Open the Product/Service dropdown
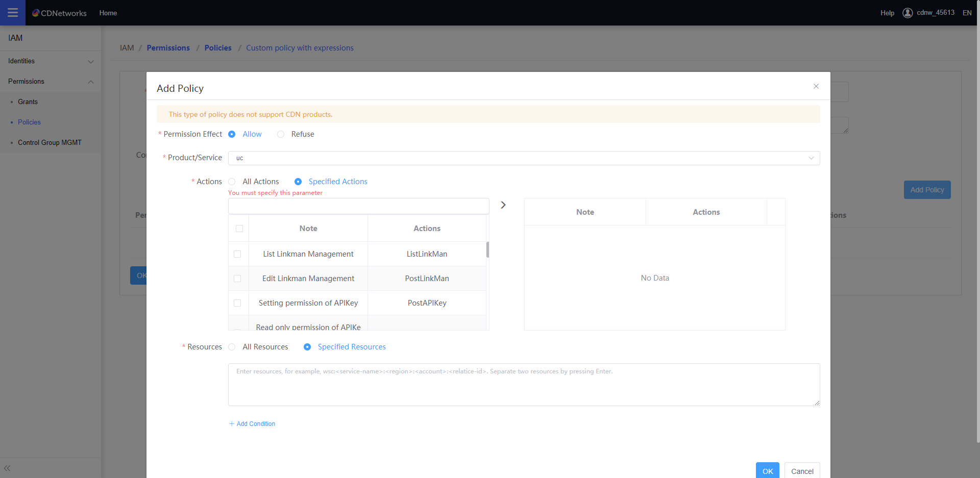 524,158
